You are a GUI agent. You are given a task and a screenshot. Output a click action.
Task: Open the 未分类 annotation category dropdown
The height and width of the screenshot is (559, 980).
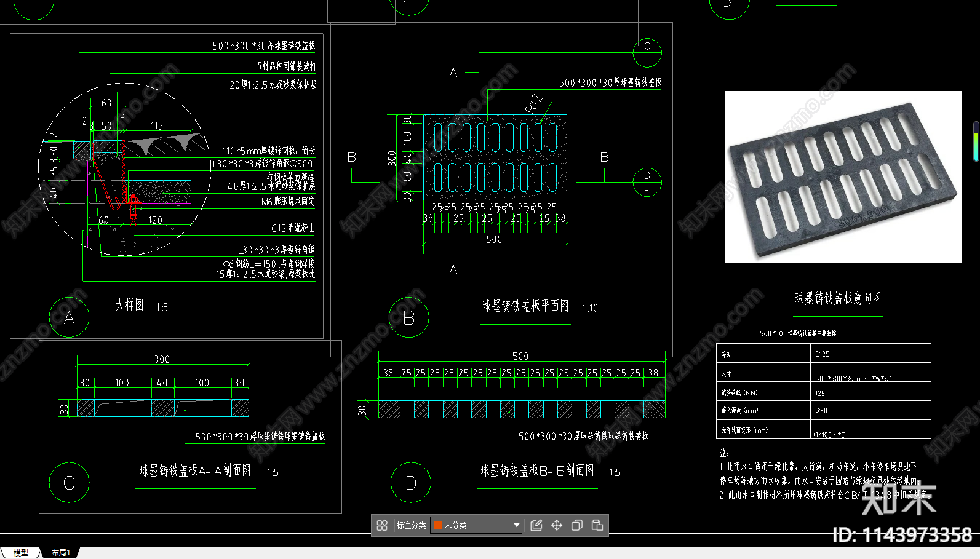(x=516, y=525)
